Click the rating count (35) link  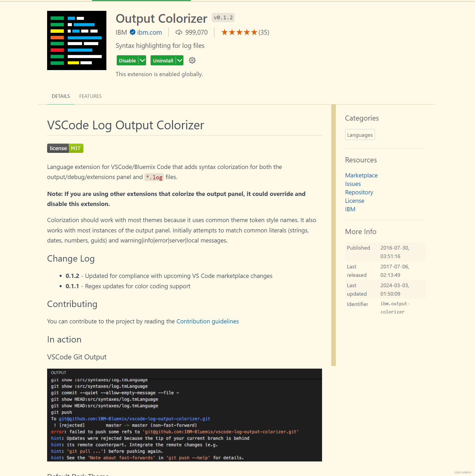coord(264,32)
